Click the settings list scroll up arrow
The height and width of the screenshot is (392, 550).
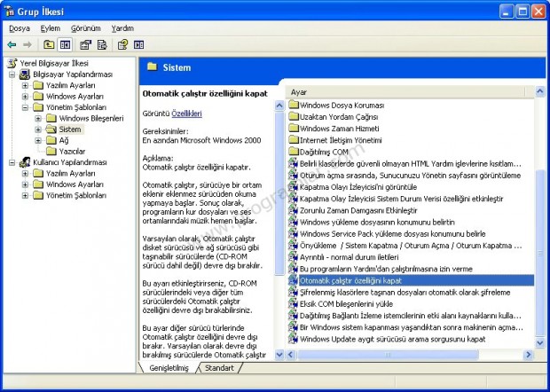[540, 92]
